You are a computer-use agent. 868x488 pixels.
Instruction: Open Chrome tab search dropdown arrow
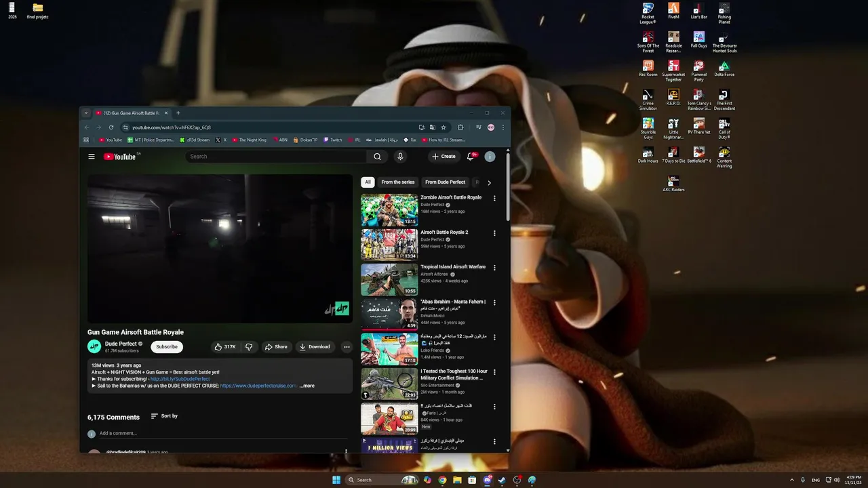point(86,113)
